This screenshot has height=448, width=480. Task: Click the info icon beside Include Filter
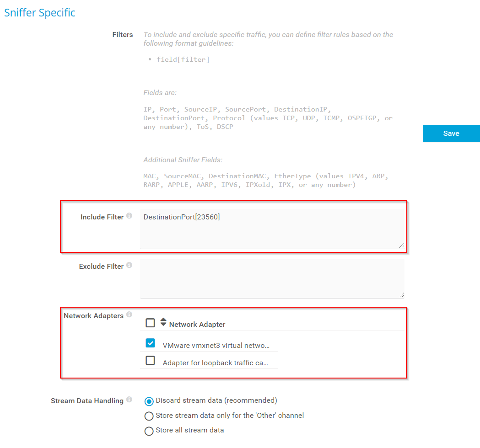tap(129, 216)
